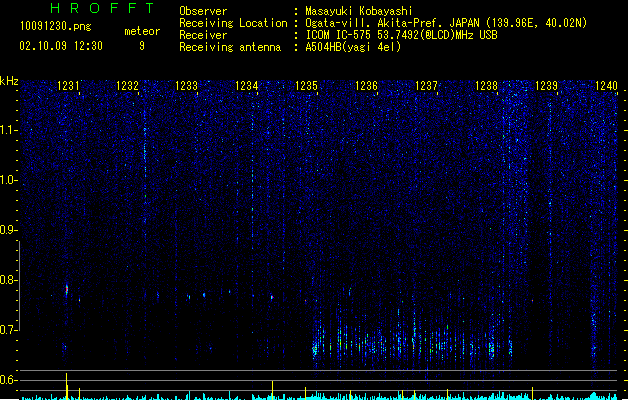629x400 pixels.
Task: Click time marker 1238
Action: (486, 86)
